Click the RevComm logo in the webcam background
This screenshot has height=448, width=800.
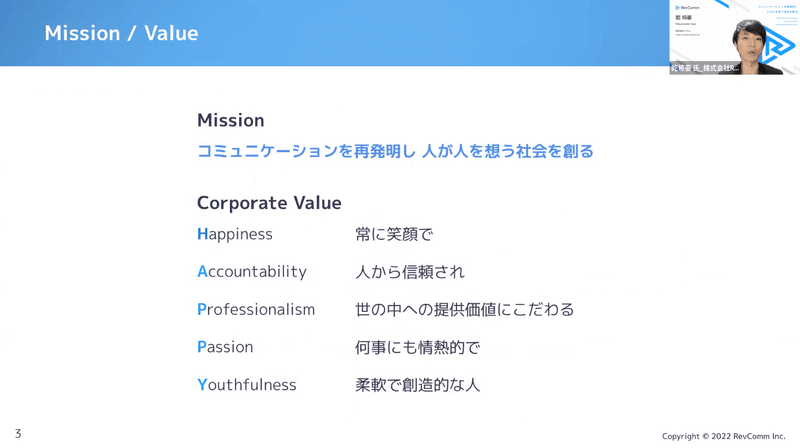click(x=780, y=45)
